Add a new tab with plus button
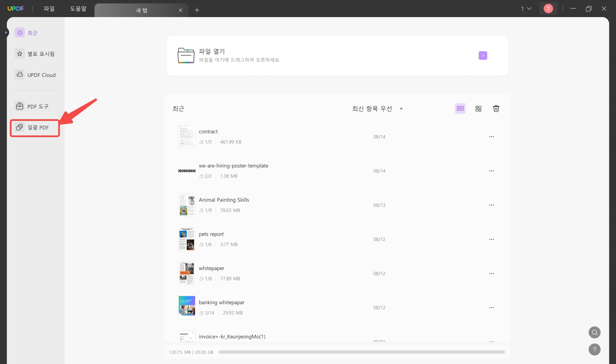The image size is (616, 364). point(197,10)
